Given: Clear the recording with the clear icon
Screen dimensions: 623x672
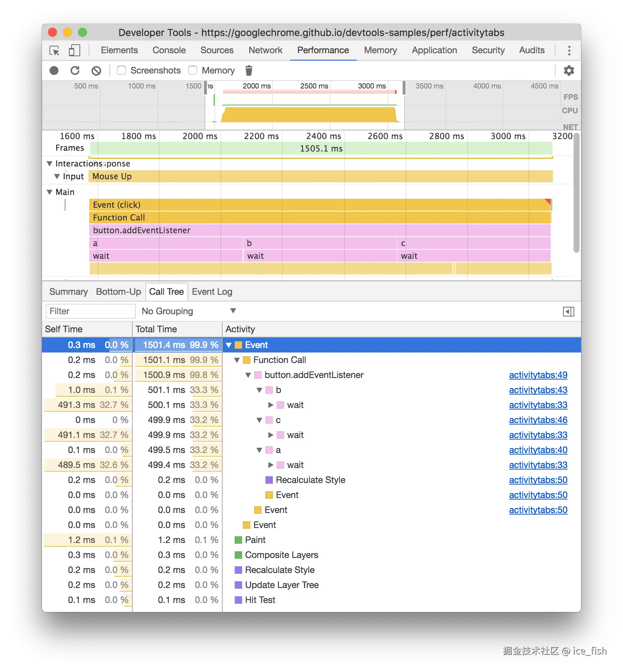Looking at the screenshot, I should pyautogui.click(x=96, y=70).
